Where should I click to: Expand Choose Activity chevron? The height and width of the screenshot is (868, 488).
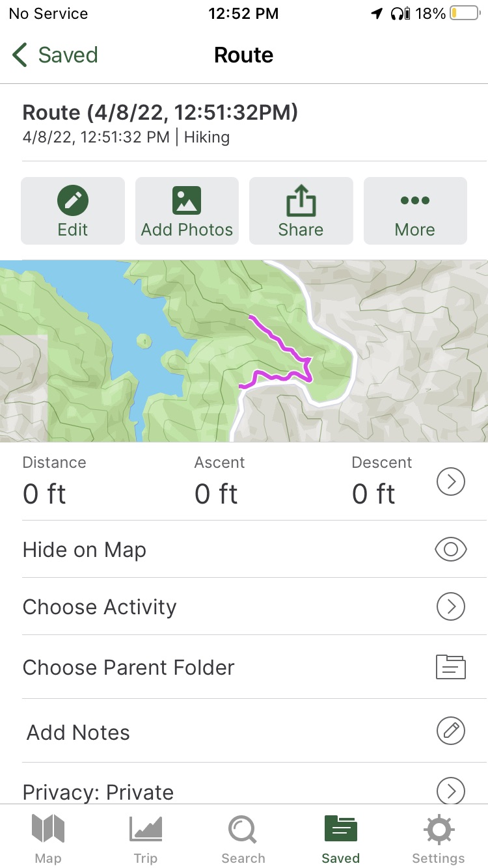click(450, 607)
